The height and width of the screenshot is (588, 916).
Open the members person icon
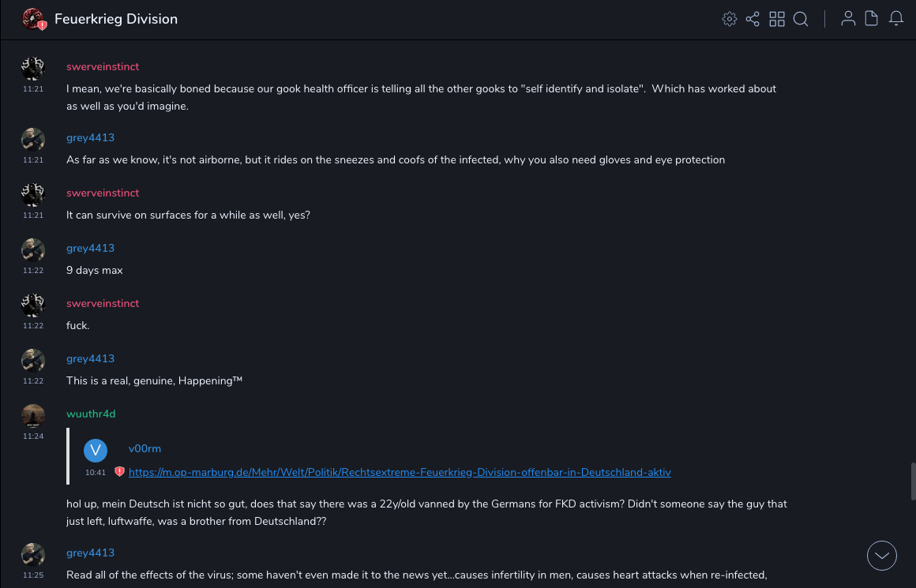coord(848,19)
